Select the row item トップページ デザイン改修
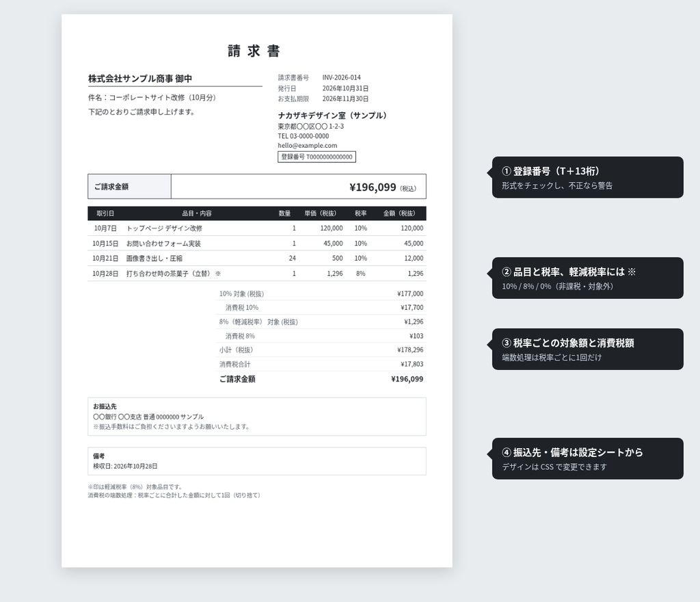 (x=164, y=228)
